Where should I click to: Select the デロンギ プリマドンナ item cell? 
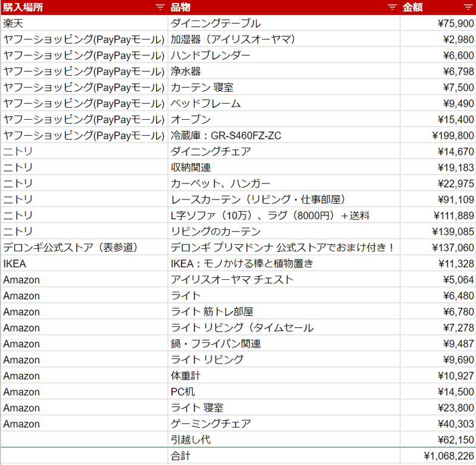point(284,248)
